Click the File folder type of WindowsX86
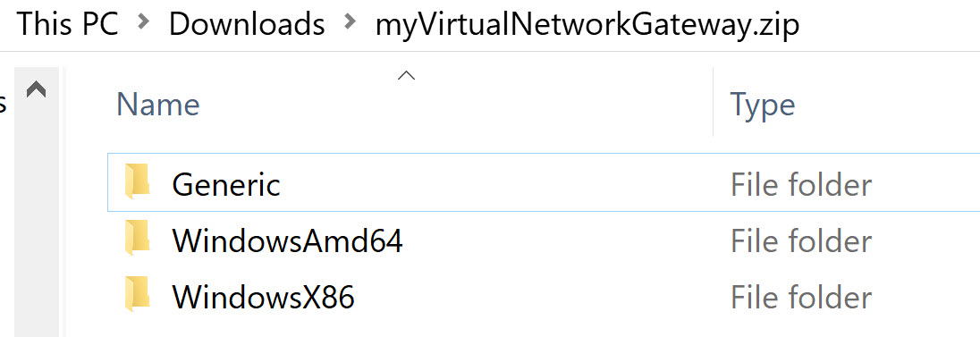This screenshot has height=337, width=980. pos(801,297)
